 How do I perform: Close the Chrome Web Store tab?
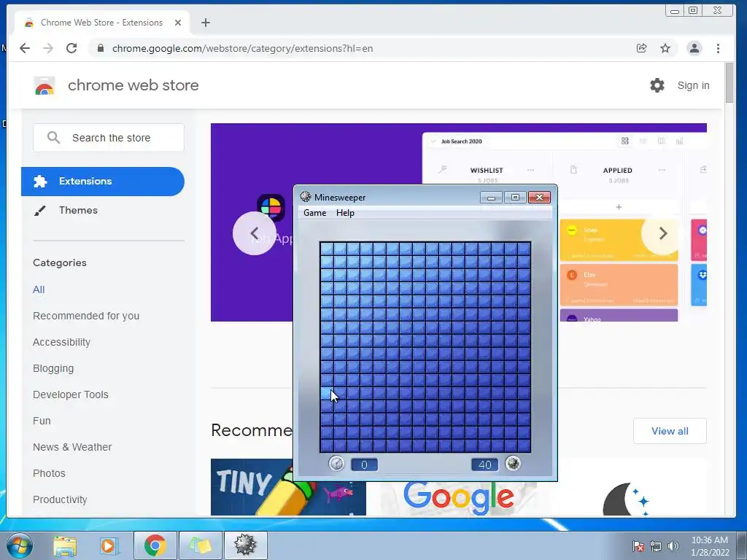(178, 23)
